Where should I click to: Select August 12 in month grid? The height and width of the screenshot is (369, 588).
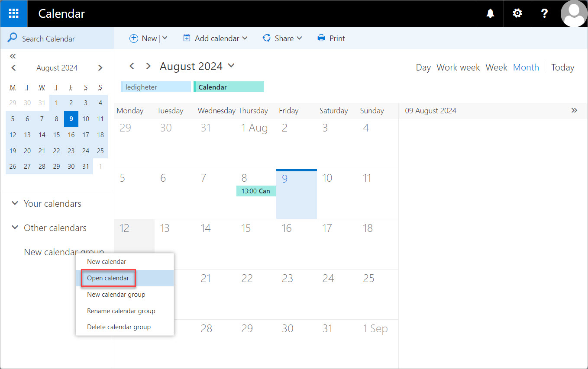[x=134, y=244]
